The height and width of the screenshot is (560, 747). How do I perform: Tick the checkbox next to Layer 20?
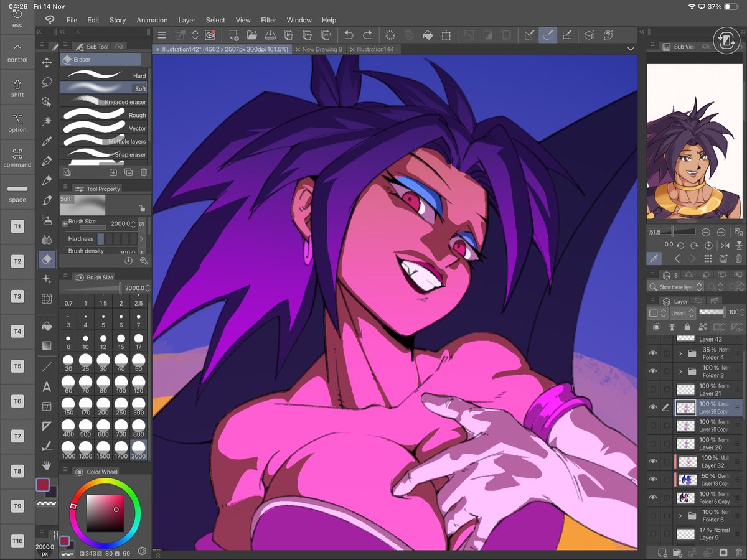pyautogui.click(x=667, y=443)
